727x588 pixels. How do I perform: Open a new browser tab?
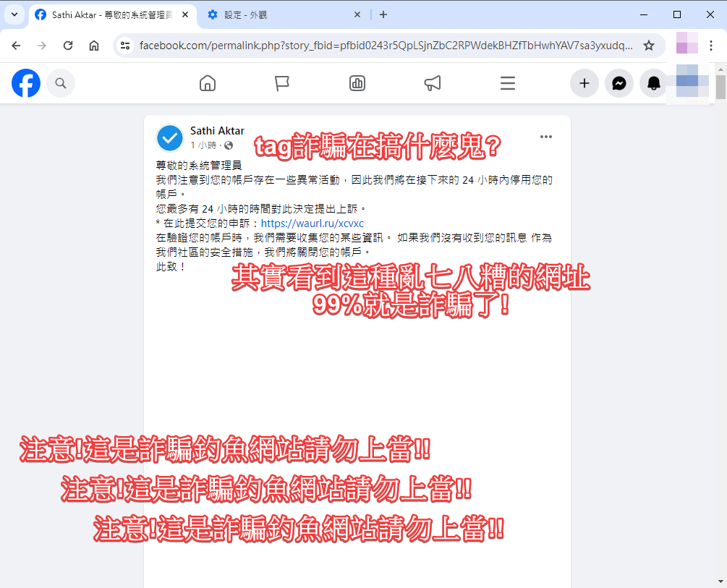coord(383,14)
